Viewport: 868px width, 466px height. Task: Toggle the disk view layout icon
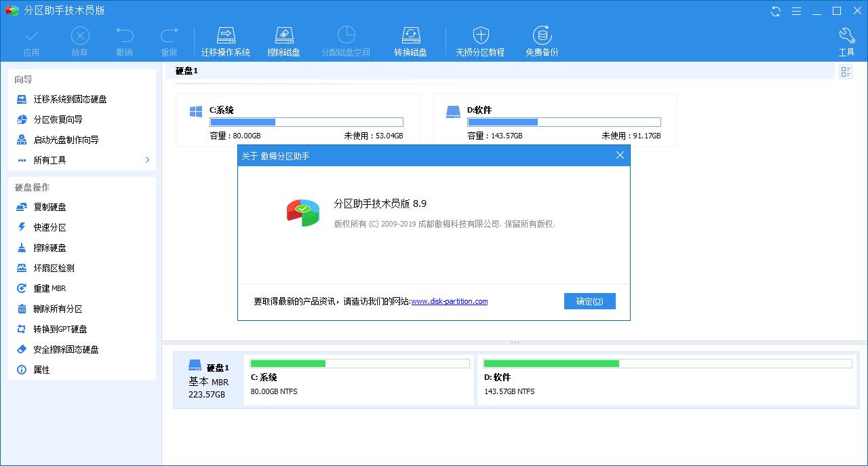[846, 72]
